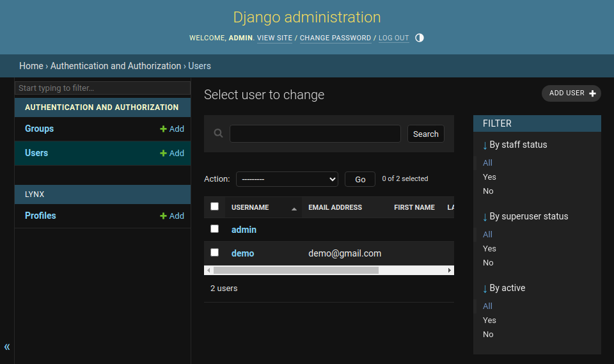Image resolution: width=614 pixels, height=364 pixels.
Task: Add a new Group from sidebar
Action: (x=172, y=129)
